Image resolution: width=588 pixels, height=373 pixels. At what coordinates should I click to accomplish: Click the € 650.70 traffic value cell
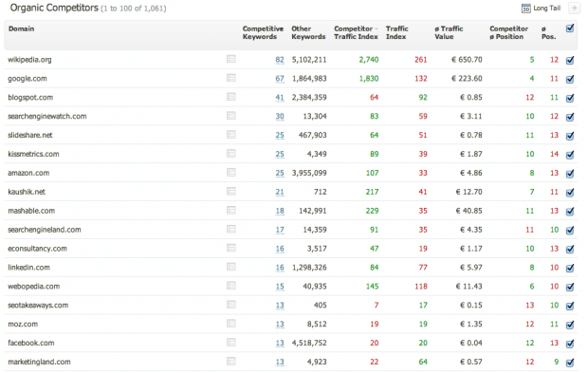pyautogui.click(x=467, y=60)
